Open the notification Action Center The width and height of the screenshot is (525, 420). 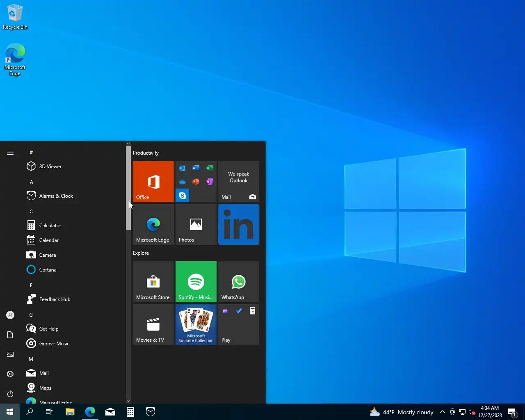(512, 412)
